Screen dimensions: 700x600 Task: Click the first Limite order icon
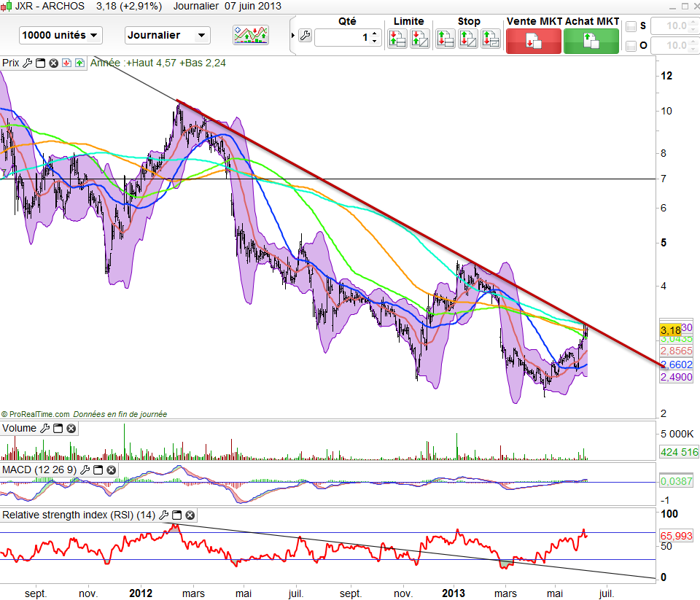397,39
